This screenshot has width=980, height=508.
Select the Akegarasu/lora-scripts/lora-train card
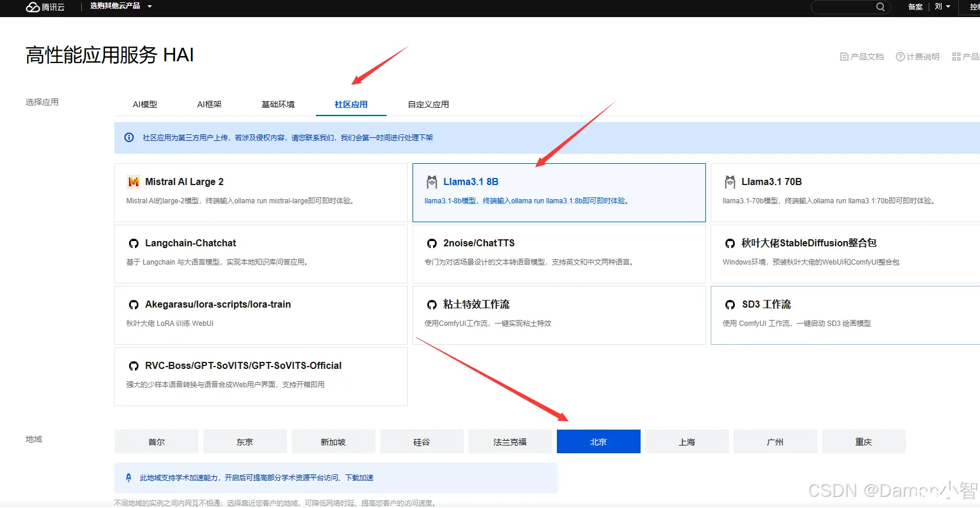[261, 315]
